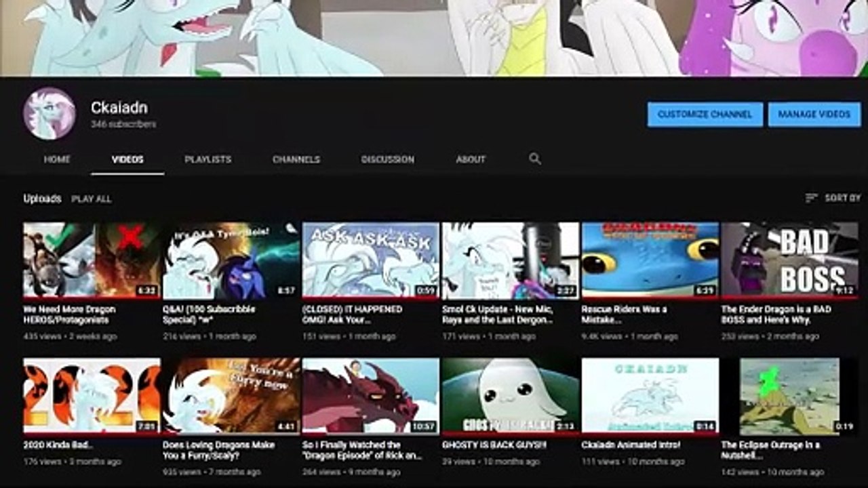
Task: Open The Eclipse Outrage thumbnail
Action: click(789, 396)
